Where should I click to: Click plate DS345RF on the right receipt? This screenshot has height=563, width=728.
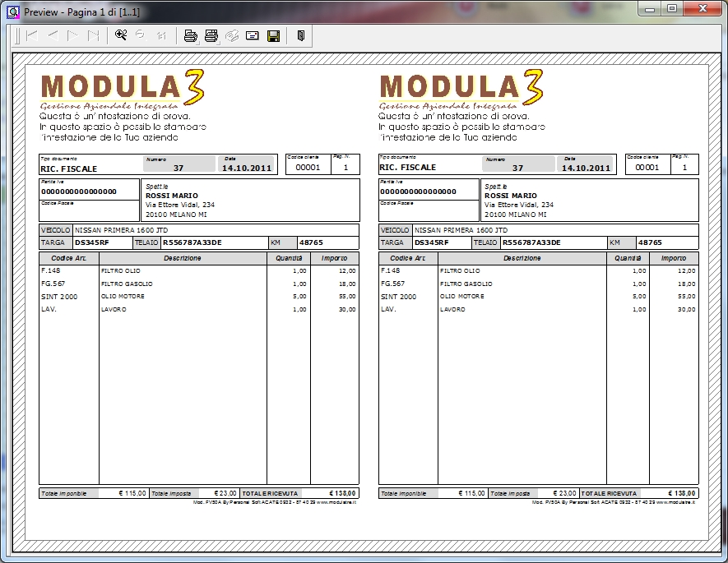point(432,242)
